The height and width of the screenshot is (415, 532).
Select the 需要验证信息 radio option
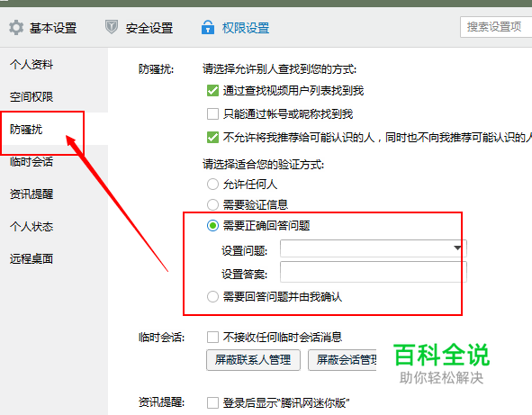click(x=212, y=204)
